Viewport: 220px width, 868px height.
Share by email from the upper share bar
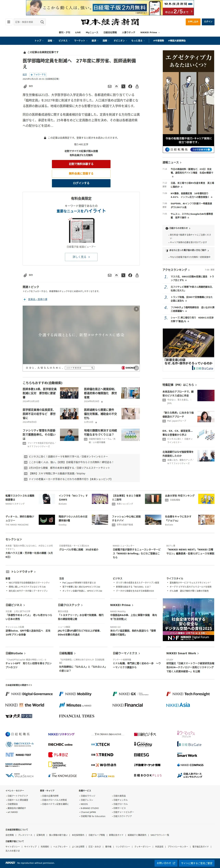click(109, 86)
